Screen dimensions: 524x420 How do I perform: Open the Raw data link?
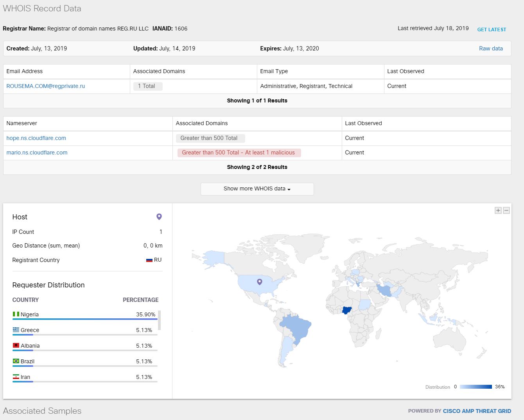491,48
